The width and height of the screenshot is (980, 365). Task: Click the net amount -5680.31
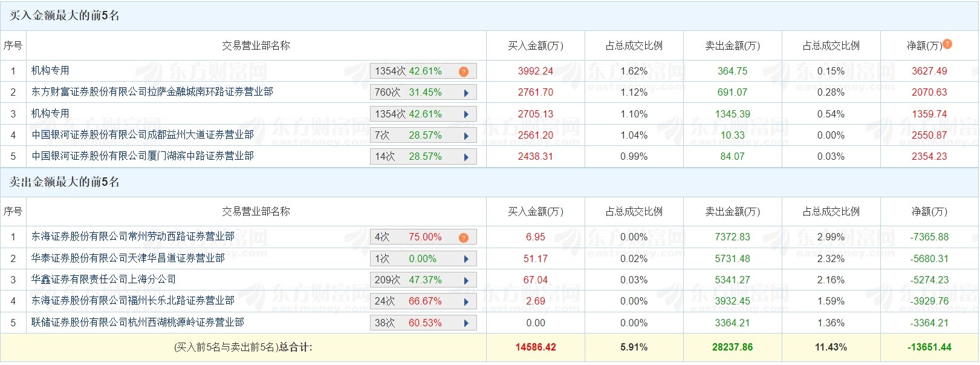pyautogui.click(x=930, y=258)
